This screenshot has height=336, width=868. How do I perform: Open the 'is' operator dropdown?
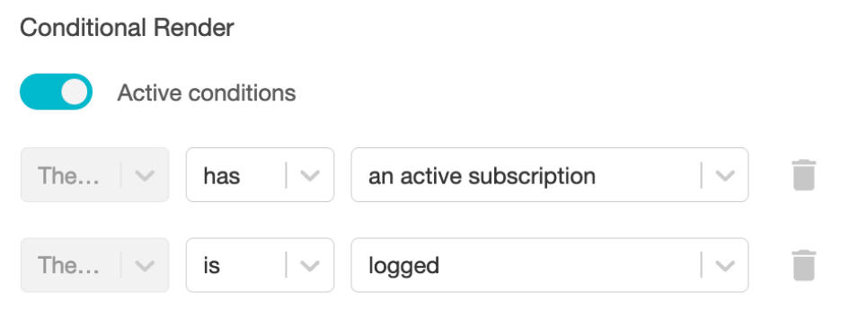click(x=261, y=265)
